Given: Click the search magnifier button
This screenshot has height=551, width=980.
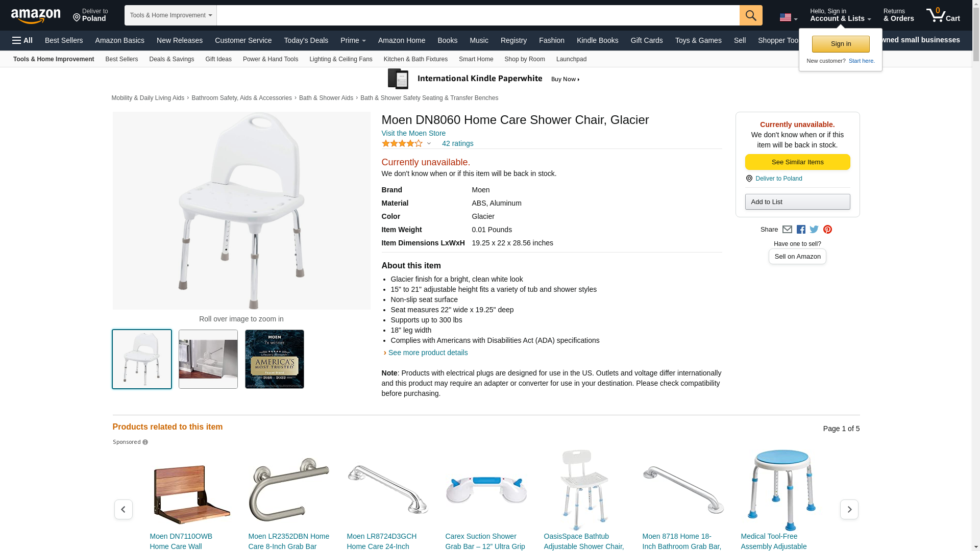Looking at the screenshot, I should click(x=751, y=15).
